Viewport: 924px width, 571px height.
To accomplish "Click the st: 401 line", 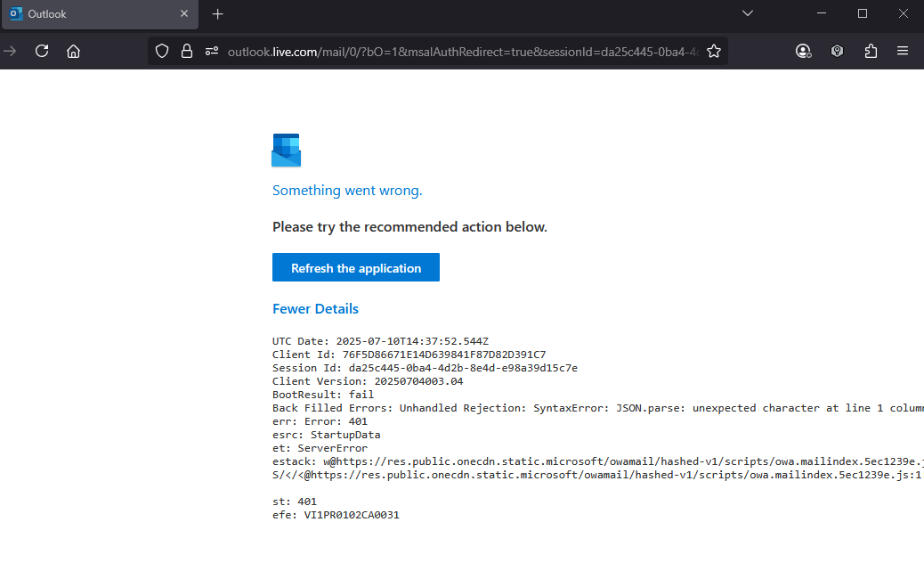I will click(x=295, y=502).
